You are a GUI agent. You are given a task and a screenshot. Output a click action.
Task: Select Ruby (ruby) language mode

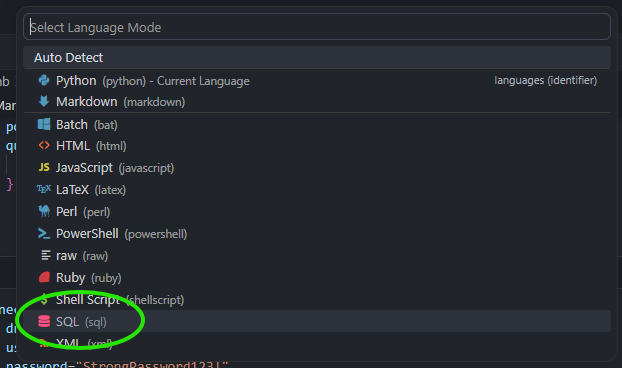[x=317, y=278]
